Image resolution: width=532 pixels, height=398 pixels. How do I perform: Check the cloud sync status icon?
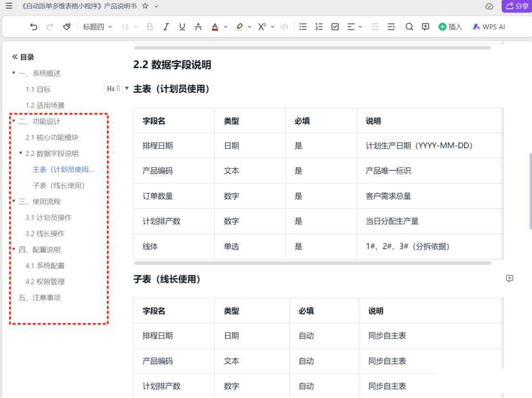[x=489, y=6]
